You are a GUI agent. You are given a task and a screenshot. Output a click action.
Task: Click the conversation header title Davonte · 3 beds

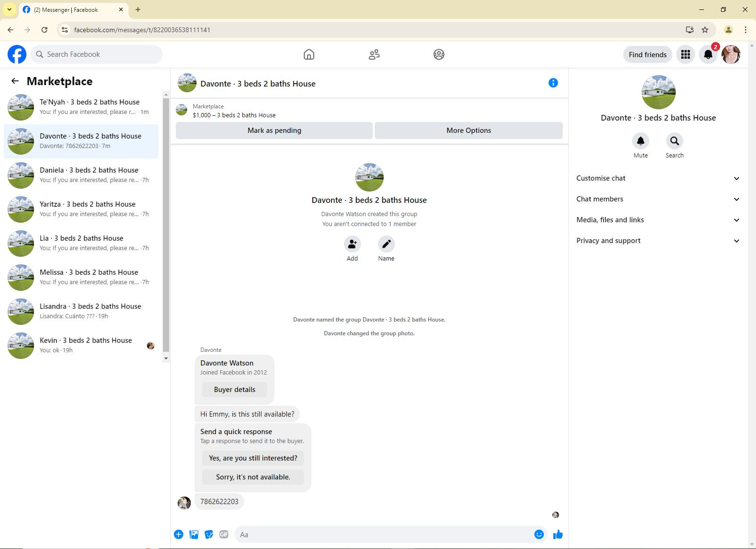[x=258, y=84]
